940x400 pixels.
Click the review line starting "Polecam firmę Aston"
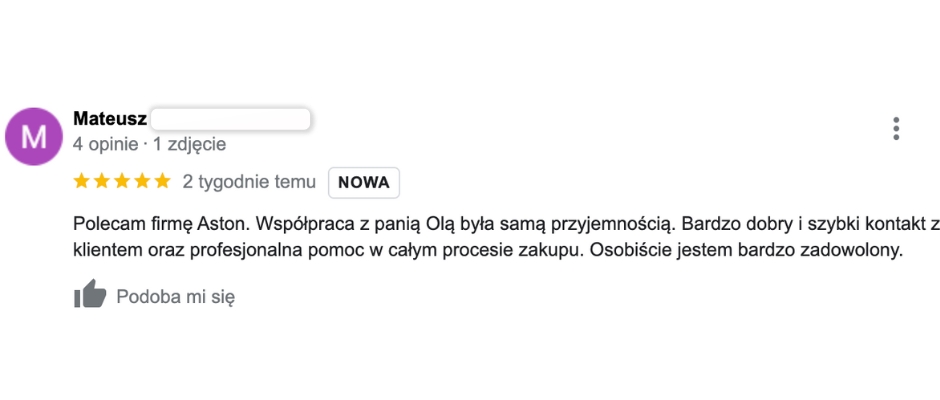506,224
